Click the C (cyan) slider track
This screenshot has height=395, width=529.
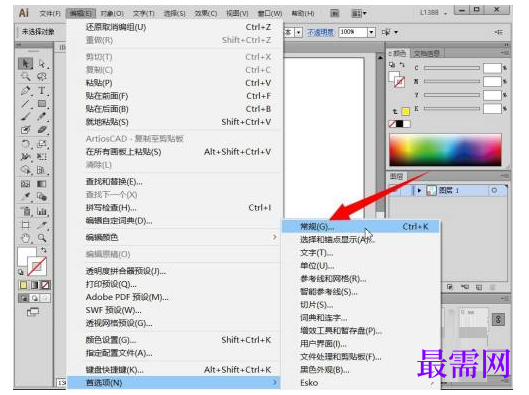point(452,68)
